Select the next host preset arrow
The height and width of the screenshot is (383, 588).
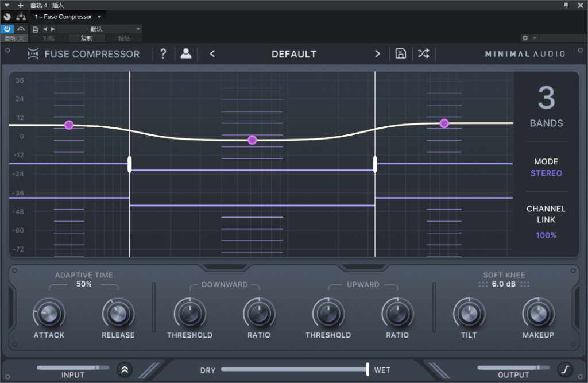pos(53,29)
